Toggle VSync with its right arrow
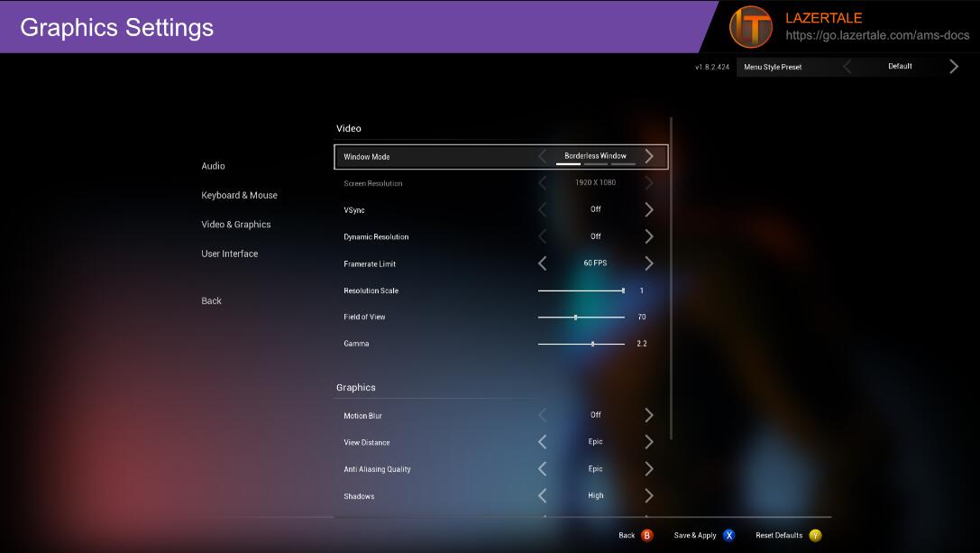 click(649, 210)
